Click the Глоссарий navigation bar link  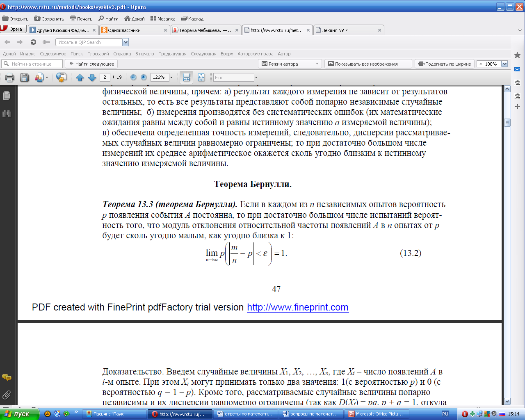[98, 54]
